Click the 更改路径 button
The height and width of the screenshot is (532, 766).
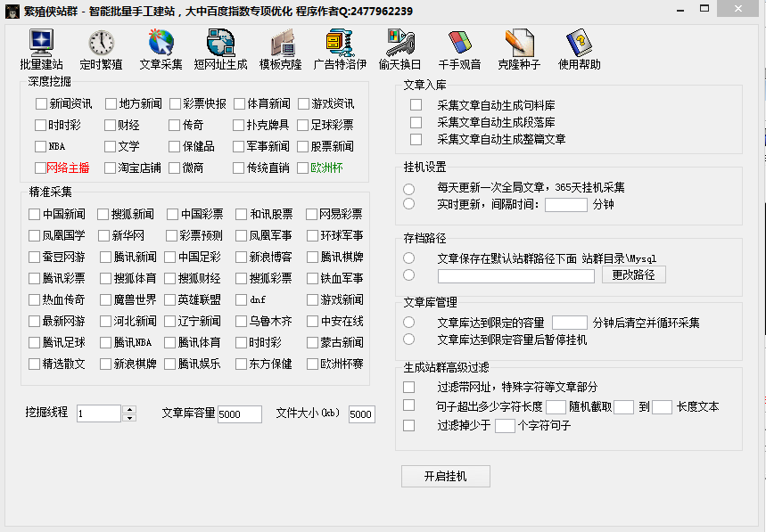click(634, 274)
